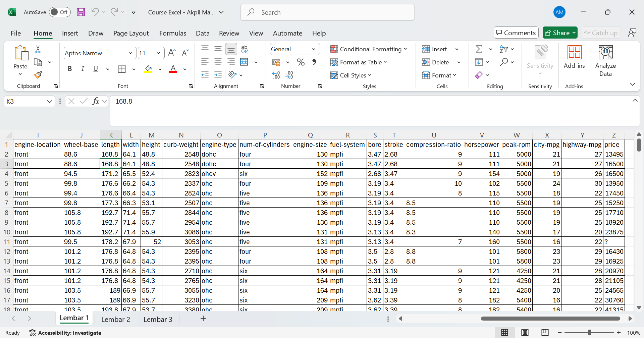Toggle AutoSave switch on
Viewport: 644px width, 338px height.
(x=60, y=12)
